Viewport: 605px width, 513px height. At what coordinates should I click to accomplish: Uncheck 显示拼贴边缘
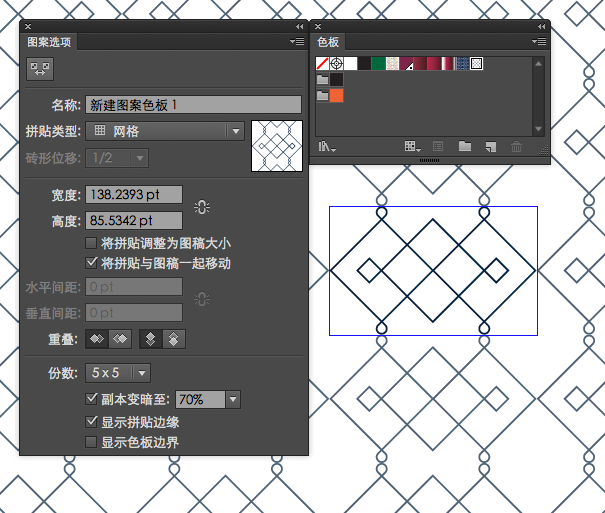tap(91, 422)
